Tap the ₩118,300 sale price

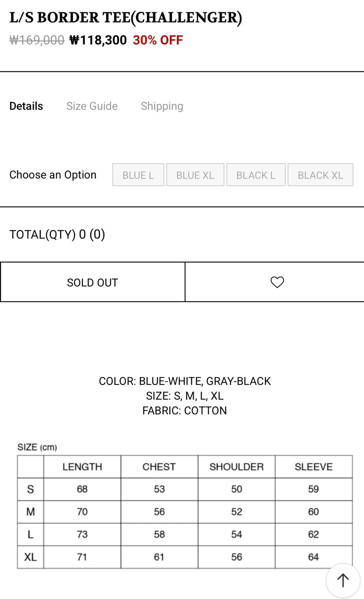click(x=98, y=40)
